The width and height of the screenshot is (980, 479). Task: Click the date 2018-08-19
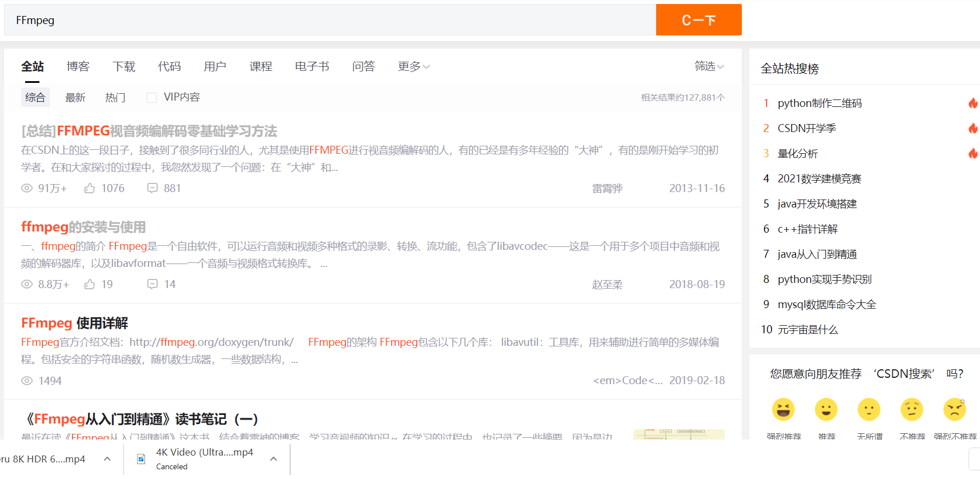pyautogui.click(x=697, y=284)
